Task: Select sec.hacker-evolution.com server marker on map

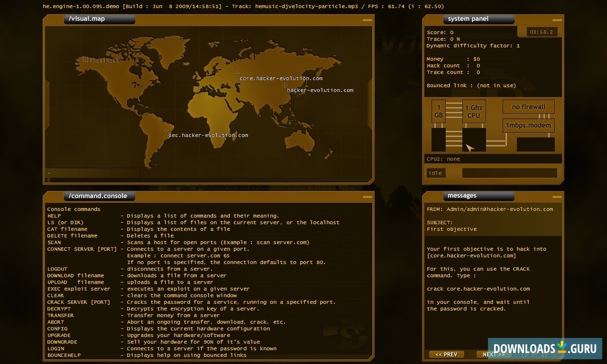Action: click(166, 130)
